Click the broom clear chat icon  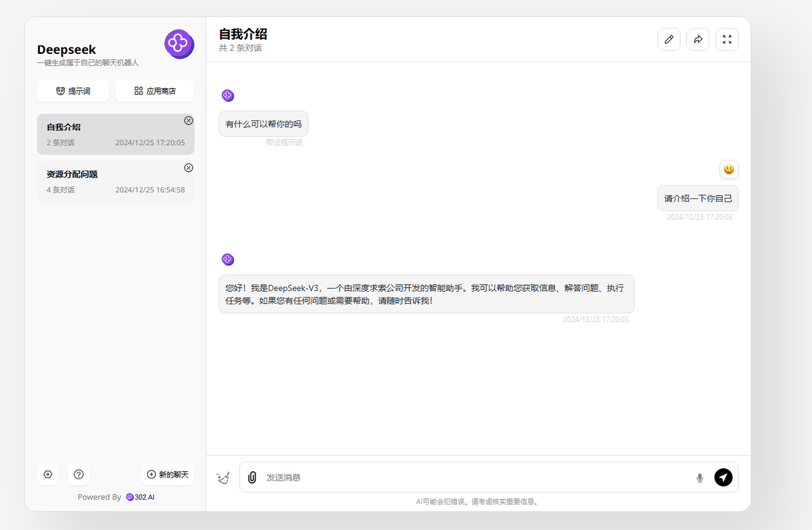223,478
